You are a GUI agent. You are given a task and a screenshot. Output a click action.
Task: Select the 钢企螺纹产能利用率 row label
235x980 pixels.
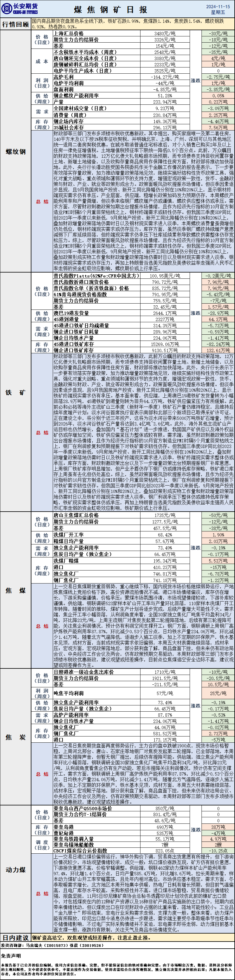tap(76, 96)
